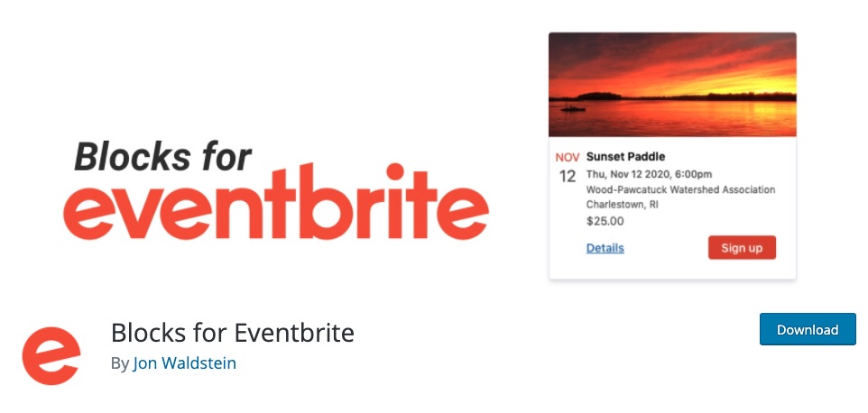Image resolution: width=868 pixels, height=413 pixels.
Task: Click the Wood-Pawcatuck Watershed Association venue text
Action: [x=680, y=189]
